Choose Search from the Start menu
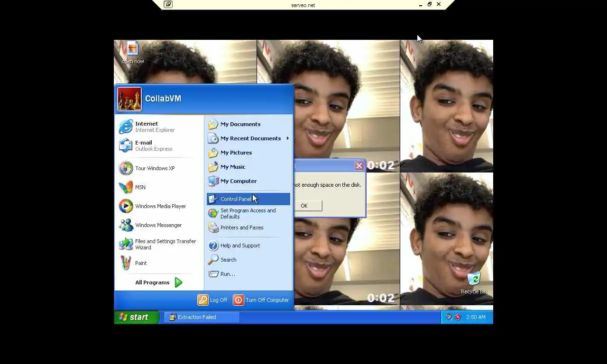 point(248,260)
